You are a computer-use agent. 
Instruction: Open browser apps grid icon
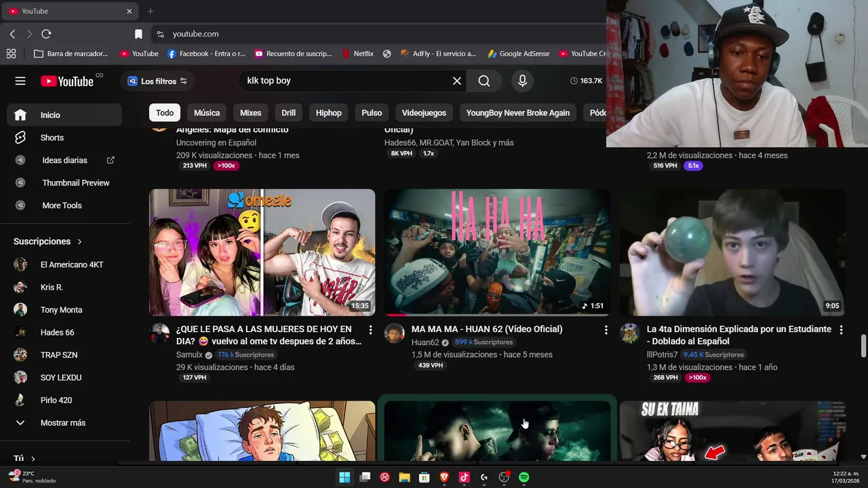click(x=11, y=54)
